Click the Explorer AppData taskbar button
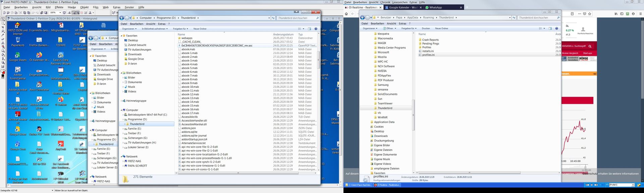Screen dimensions: 644x193 (358, 185)
